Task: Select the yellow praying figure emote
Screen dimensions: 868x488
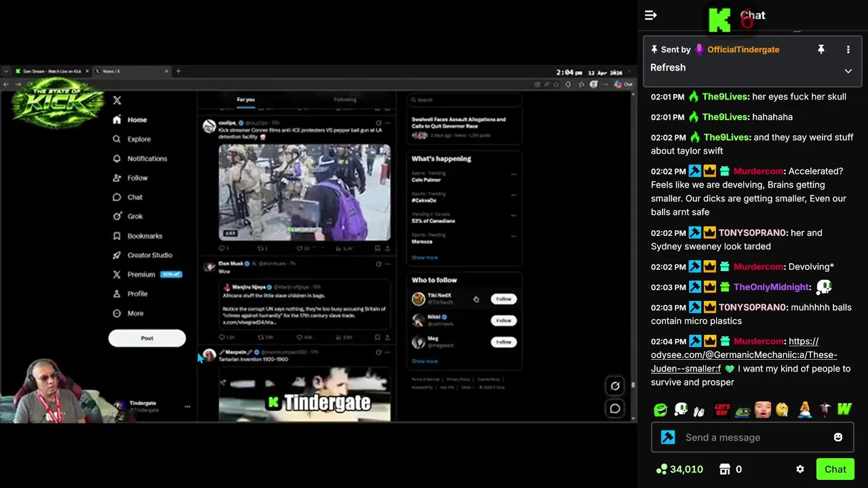Action: (x=803, y=409)
